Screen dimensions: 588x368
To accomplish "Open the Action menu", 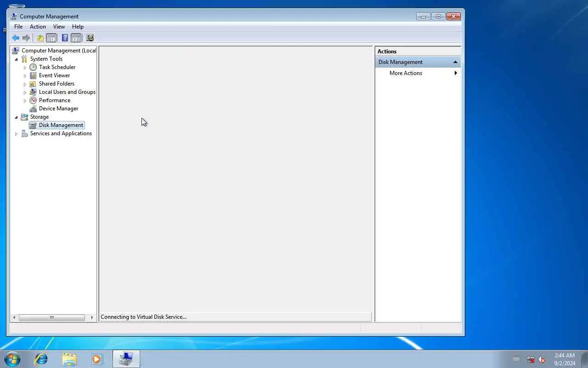I will tap(38, 27).
